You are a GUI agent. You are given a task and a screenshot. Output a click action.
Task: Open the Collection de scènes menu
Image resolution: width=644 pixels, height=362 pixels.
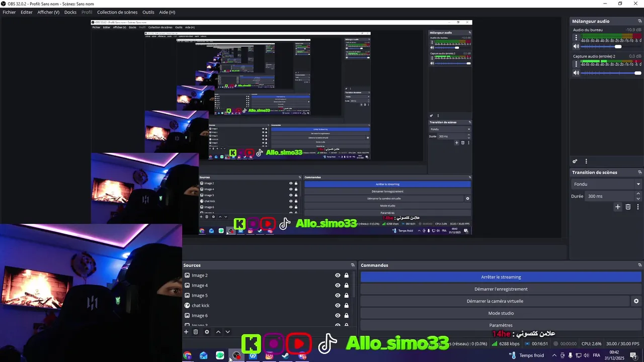[x=117, y=12]
